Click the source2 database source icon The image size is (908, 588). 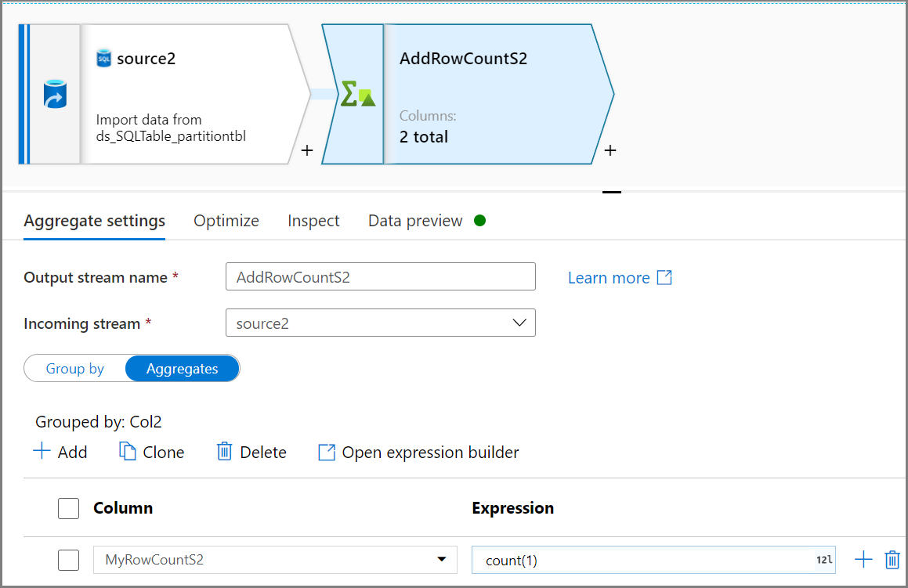pos(55,94)
